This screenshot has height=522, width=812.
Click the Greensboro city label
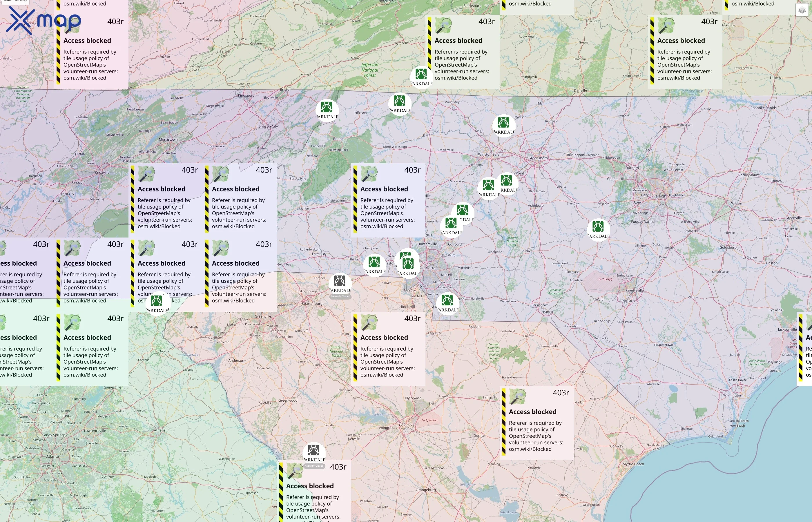coord(538,158)
